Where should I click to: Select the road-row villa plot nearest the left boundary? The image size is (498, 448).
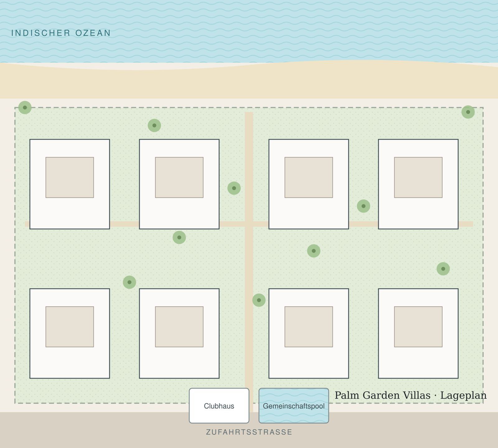[70, 334]
